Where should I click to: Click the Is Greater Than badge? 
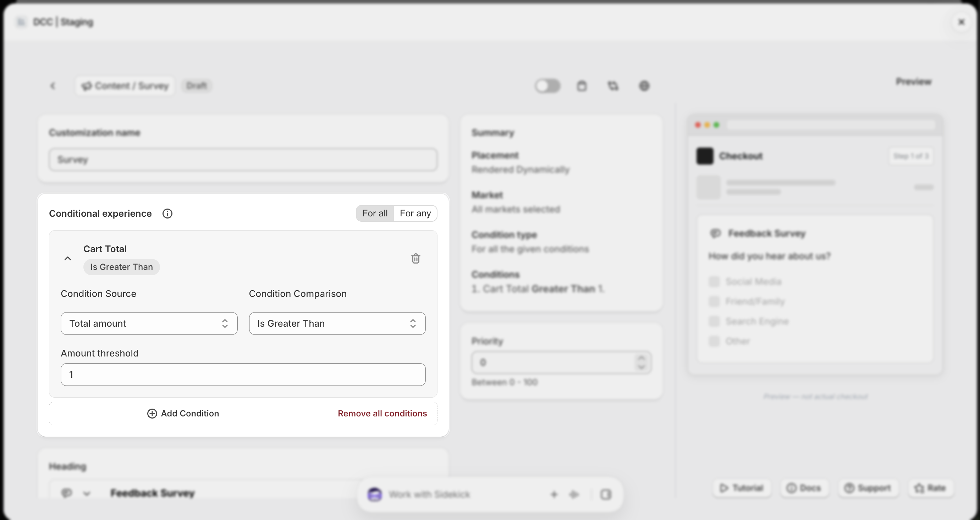click(121, 267)
